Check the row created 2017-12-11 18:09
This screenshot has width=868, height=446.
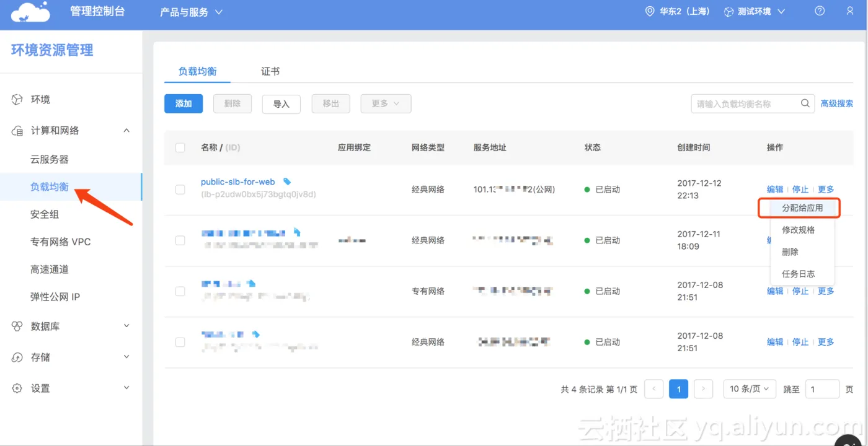click(x=180, y=240)
